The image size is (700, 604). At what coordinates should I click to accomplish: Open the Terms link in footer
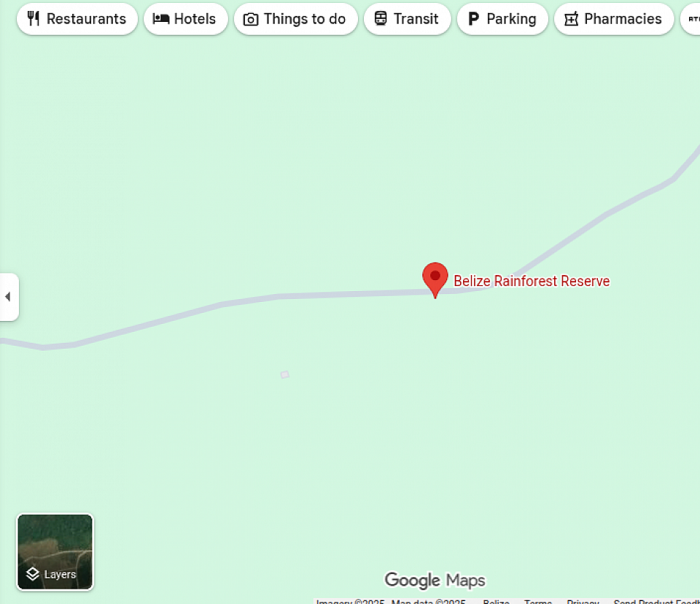click(538, 601)
